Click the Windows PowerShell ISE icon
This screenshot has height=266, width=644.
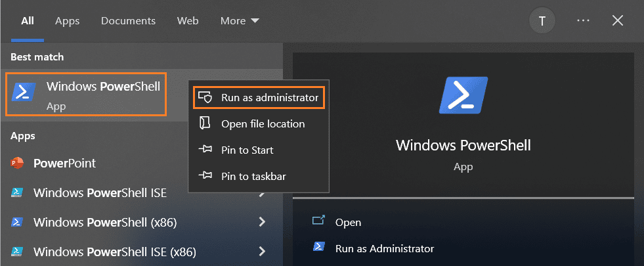[18, 192]
